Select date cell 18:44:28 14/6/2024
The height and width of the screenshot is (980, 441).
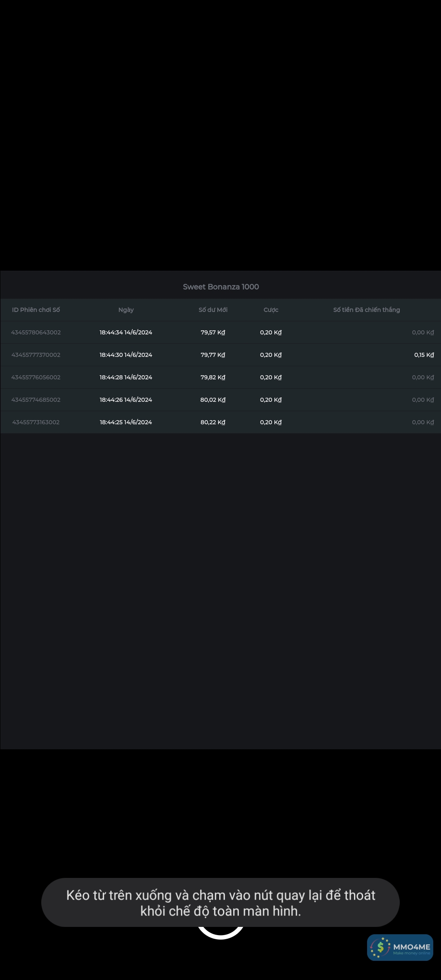[126, 377]
